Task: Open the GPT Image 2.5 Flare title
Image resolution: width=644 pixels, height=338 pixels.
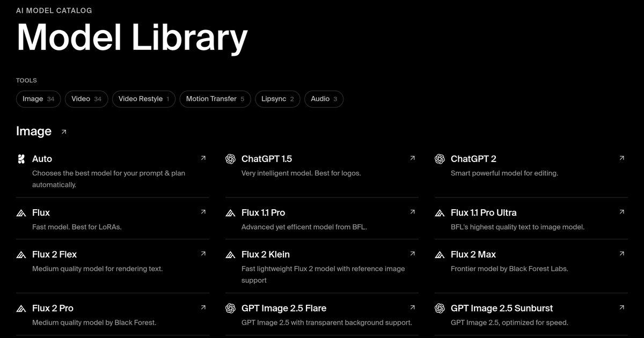Action: coord(284,308)
